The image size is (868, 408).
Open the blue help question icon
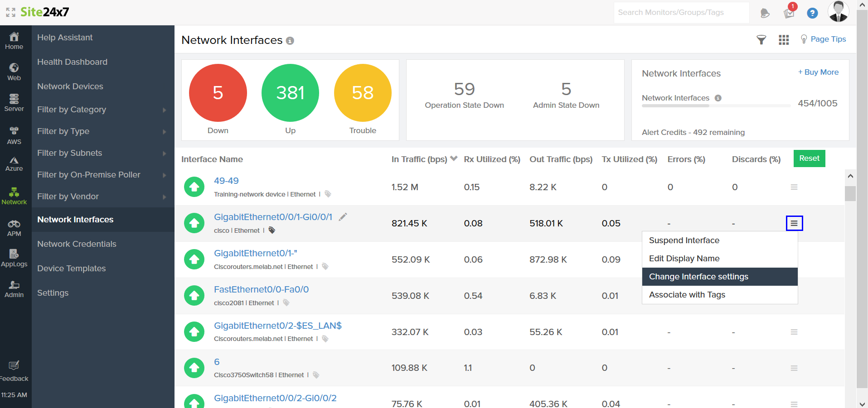click(x=812, y=13)
